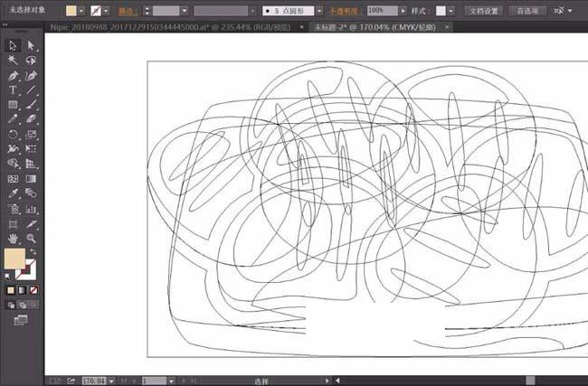
Task: Open the 样式 graphic style dropdown
Action: coord(450,11)
